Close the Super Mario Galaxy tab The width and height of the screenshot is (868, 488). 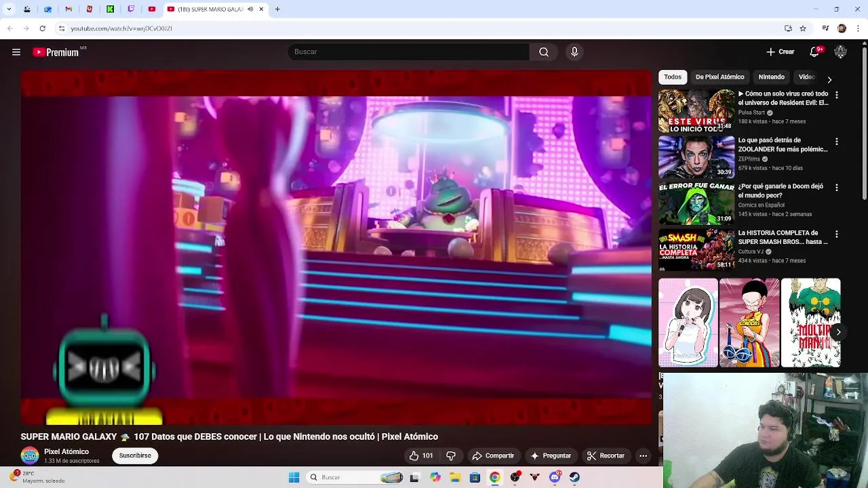pos(261,9)
